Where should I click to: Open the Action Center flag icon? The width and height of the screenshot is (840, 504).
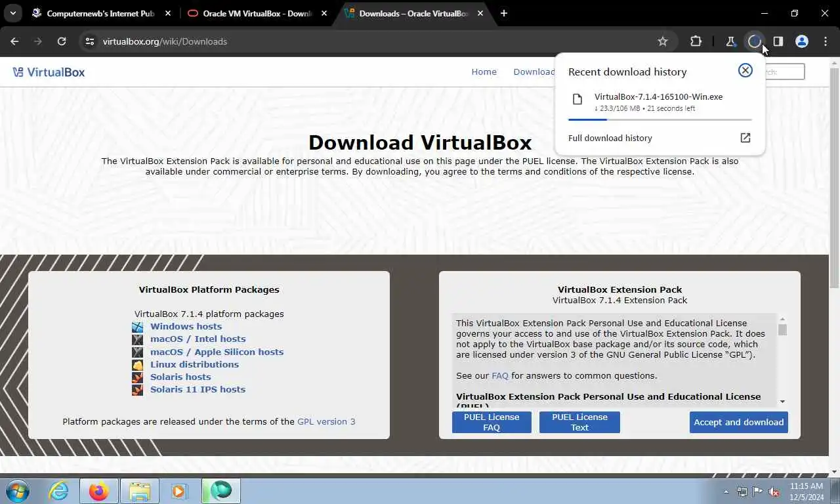click(x=758, y=492)
